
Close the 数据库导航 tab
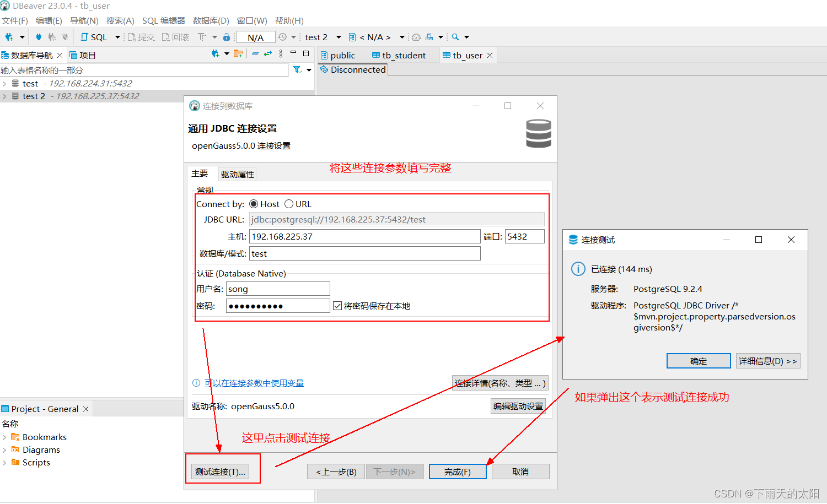pos(60,55)
